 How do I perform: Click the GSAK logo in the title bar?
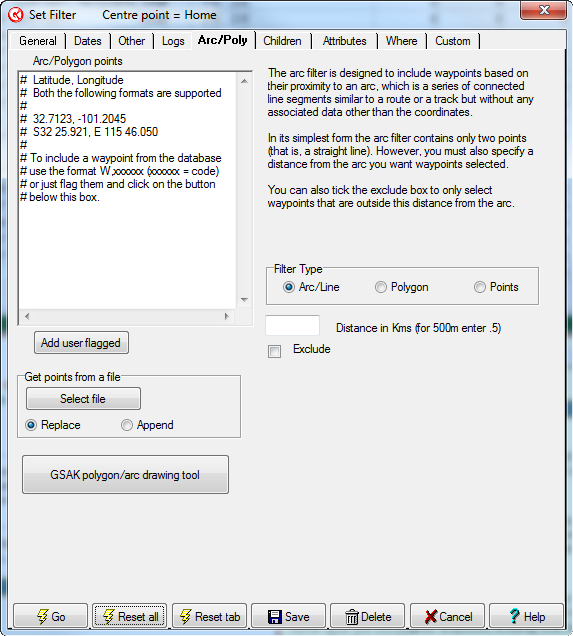16,15
